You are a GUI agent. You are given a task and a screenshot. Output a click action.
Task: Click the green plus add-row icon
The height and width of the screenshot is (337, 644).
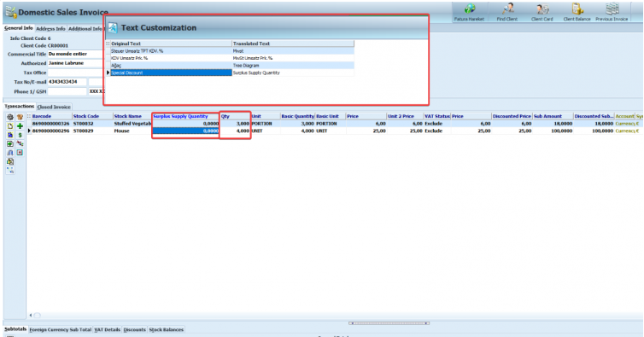[x=20, y=126]
